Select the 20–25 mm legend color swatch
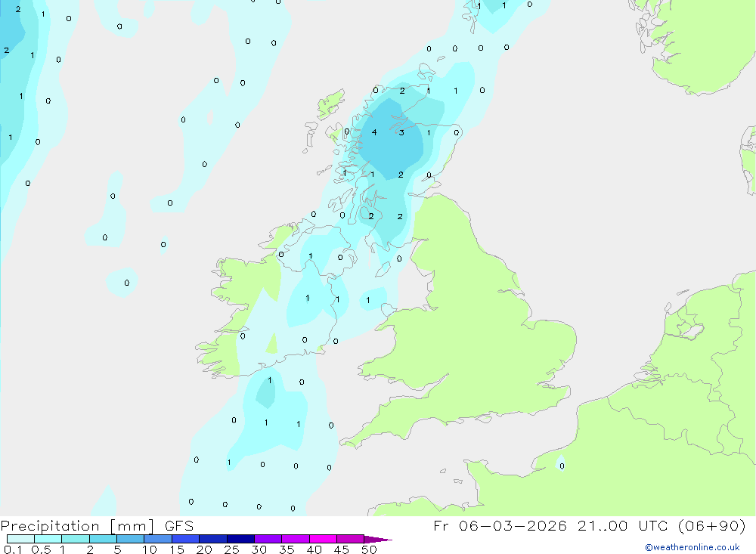The image size is (756, 554). point(213,539)
